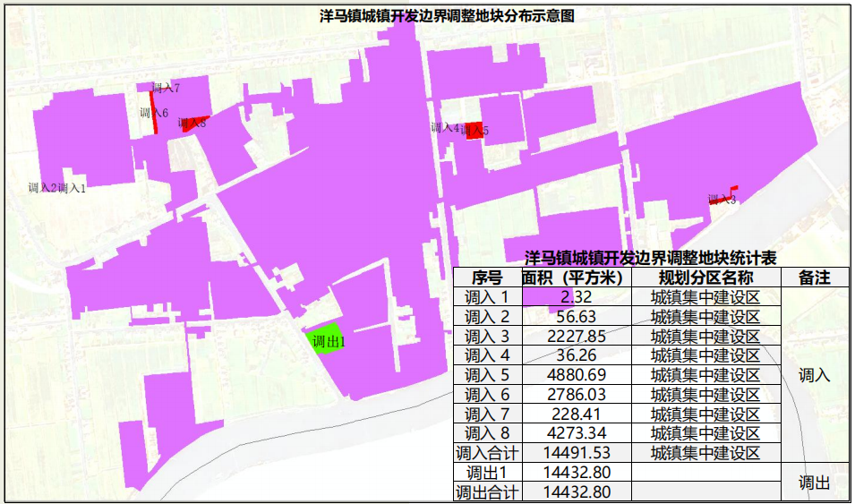Select the 序号 column header
Screen dimensions: 855x504
pyautogui.click(x=486, y=278)
